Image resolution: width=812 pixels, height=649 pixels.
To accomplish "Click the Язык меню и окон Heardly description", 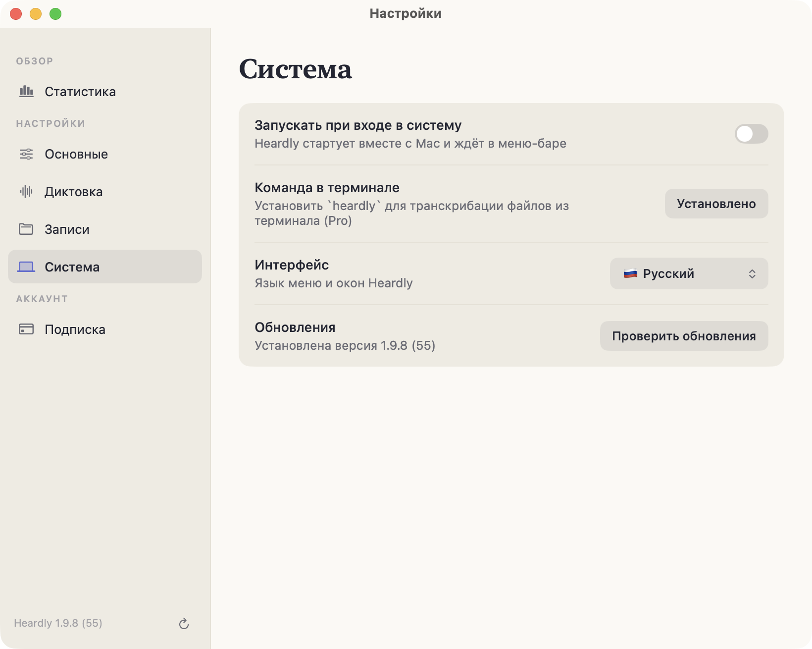I will coord(333,283).
